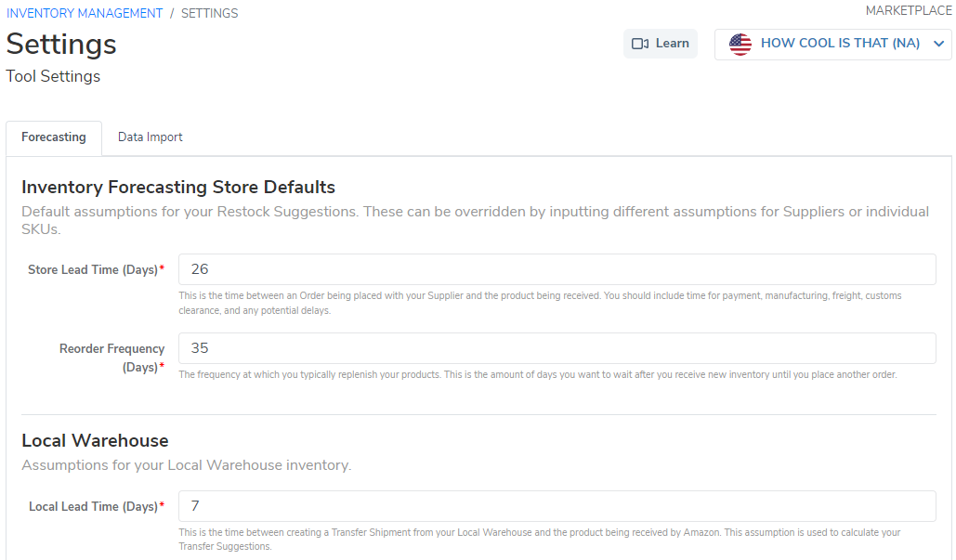Click the Reorder Frequency (Days) label

click(111, 358)
